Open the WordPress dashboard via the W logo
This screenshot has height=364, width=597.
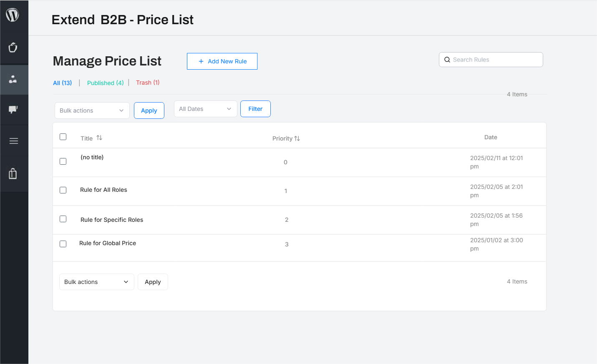click(13, 15)
